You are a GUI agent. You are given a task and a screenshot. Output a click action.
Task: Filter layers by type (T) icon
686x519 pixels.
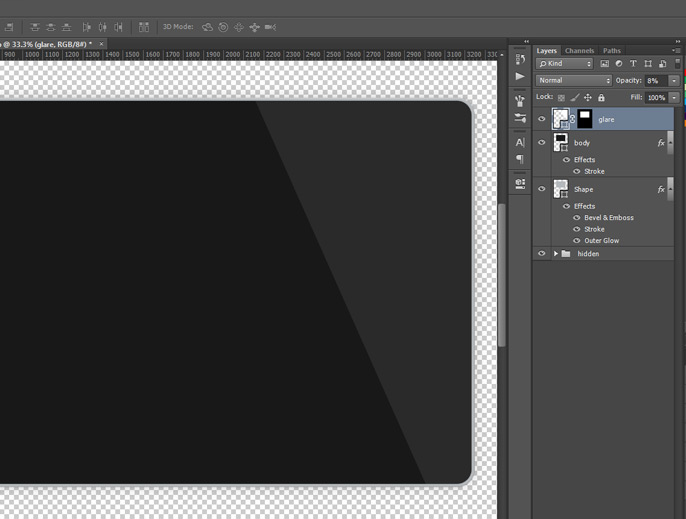[x=633, y=64]
